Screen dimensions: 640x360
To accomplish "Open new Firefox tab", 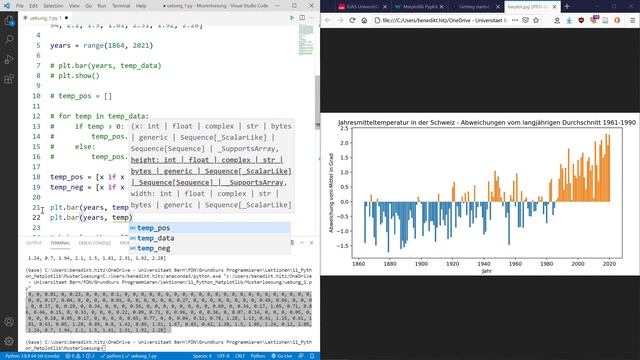I will point(567,7).
